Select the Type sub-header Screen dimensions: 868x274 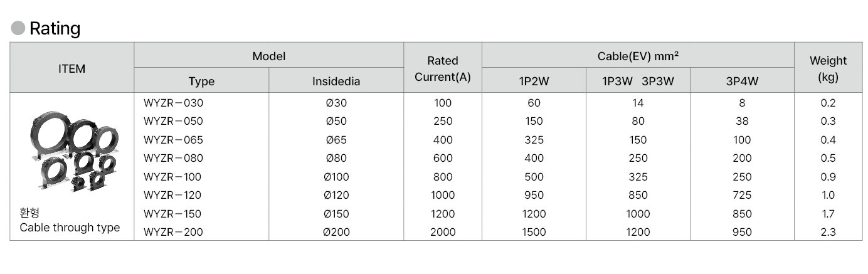click(x=201, y=82)
